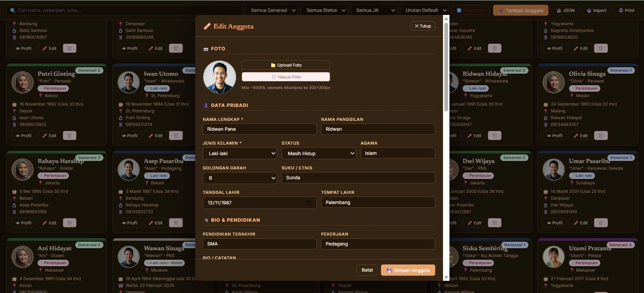The width and height of the screenshot is (644, 293).
Task: Focus the Nama Lengkap field
Action: pyautogui.click(x=260, y=129)
